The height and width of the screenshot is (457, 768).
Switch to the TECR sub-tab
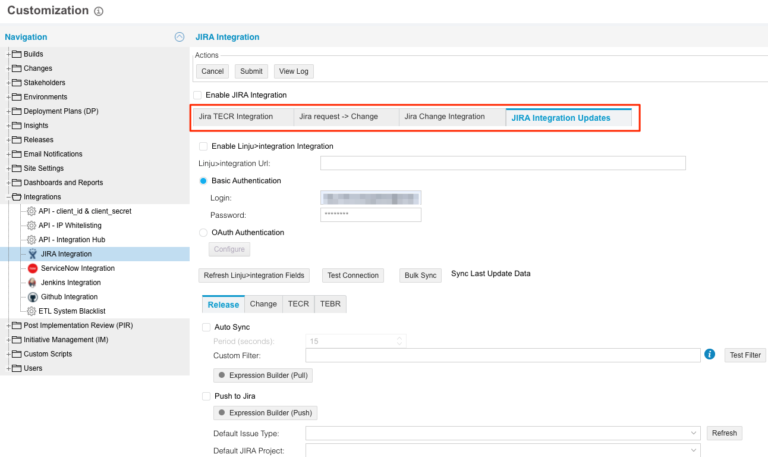coord(298,304)
